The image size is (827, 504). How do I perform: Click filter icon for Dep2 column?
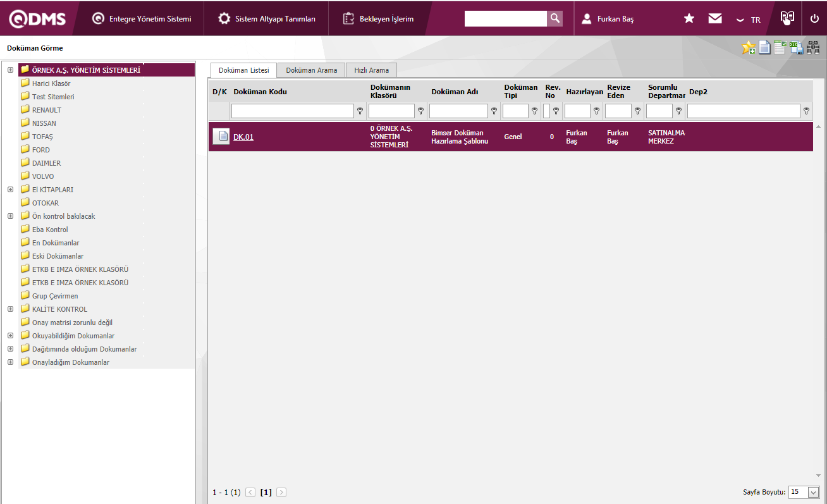point(807,111)
